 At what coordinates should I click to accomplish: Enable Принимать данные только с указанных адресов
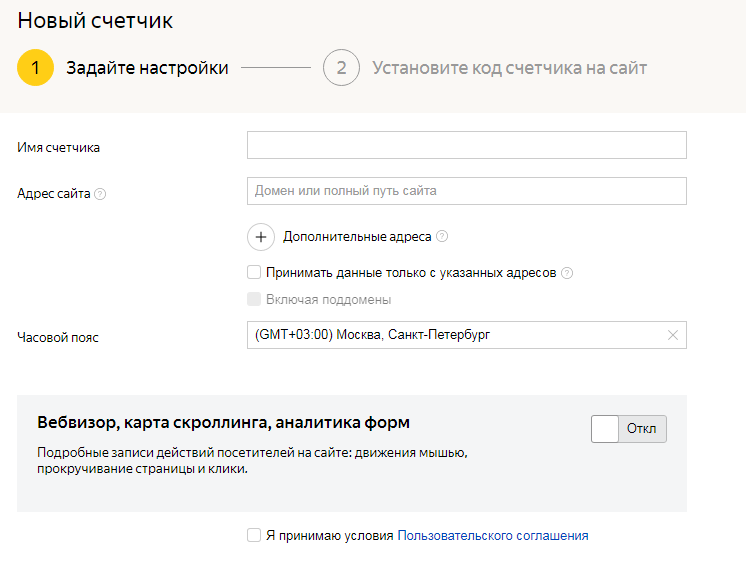254,272
